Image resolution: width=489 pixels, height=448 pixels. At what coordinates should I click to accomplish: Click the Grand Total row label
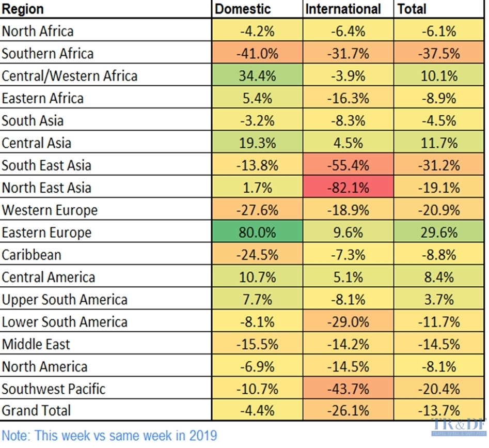coord(37,411)
